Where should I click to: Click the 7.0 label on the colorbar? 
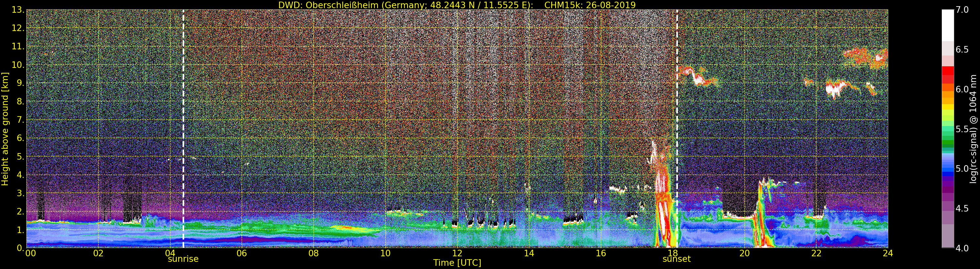(962, 10)
